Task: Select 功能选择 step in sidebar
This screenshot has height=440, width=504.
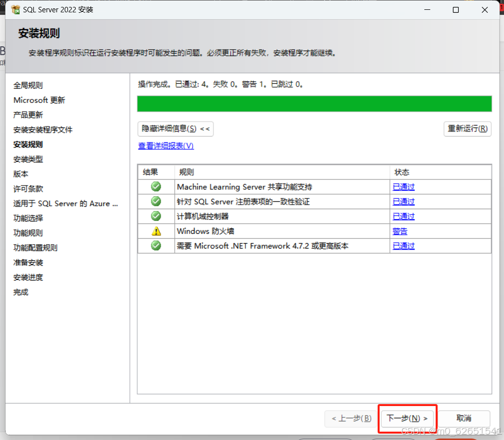Action: tap(28, 218)
